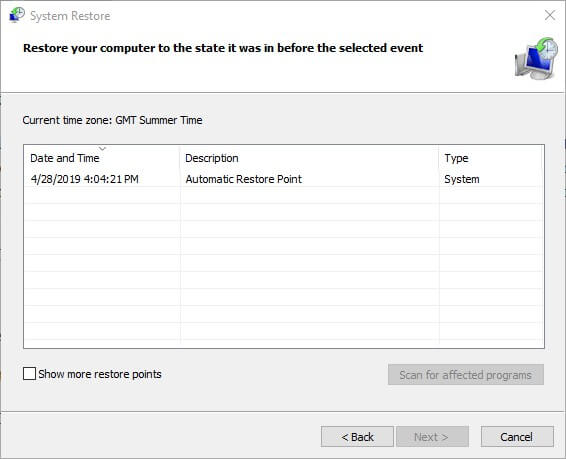This screenshot has width=566, height=459.
Task: Click the System Restore window title text
Action: [70, 16]
